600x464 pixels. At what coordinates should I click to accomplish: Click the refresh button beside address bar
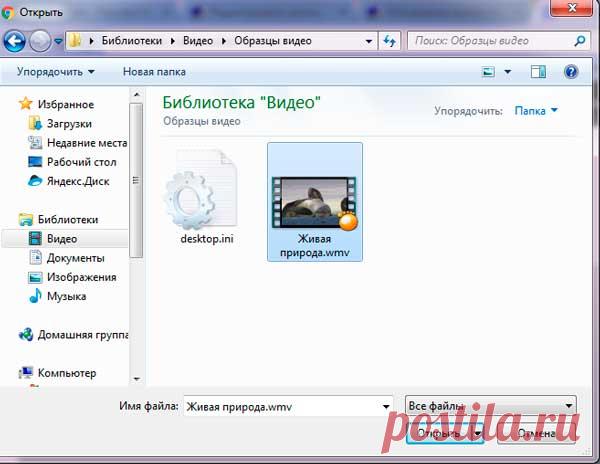[x=389, y=41]
